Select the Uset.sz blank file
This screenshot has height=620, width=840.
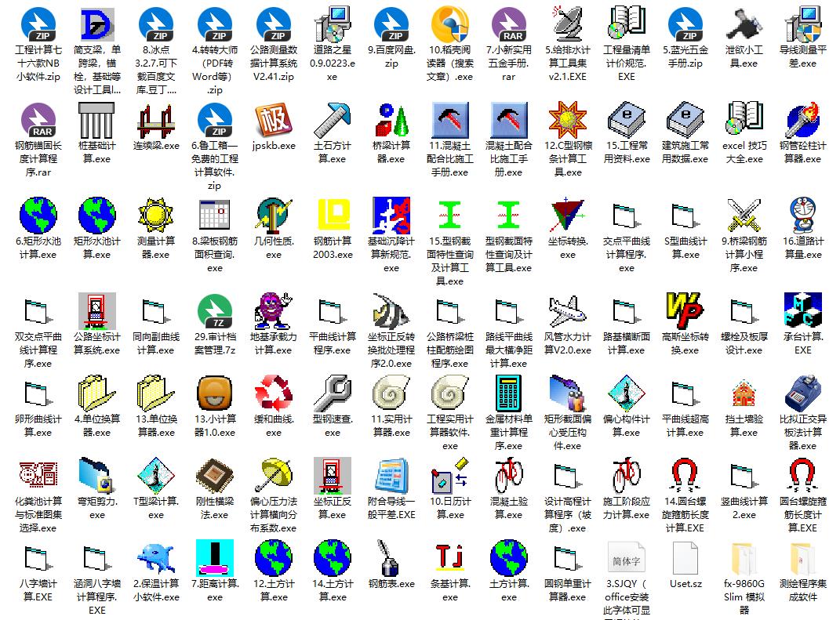pyautogui.click(x=685, y=558)
